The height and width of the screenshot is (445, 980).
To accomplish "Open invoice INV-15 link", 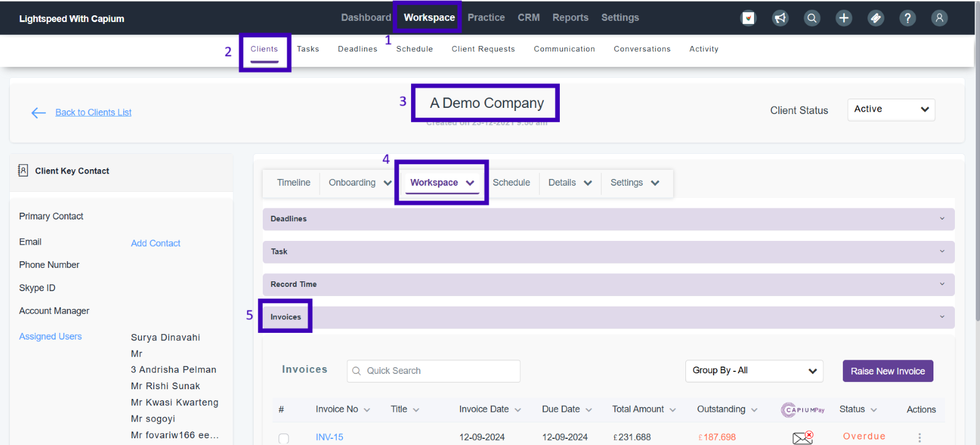I will pyautogui.click(x=330, y=437).
